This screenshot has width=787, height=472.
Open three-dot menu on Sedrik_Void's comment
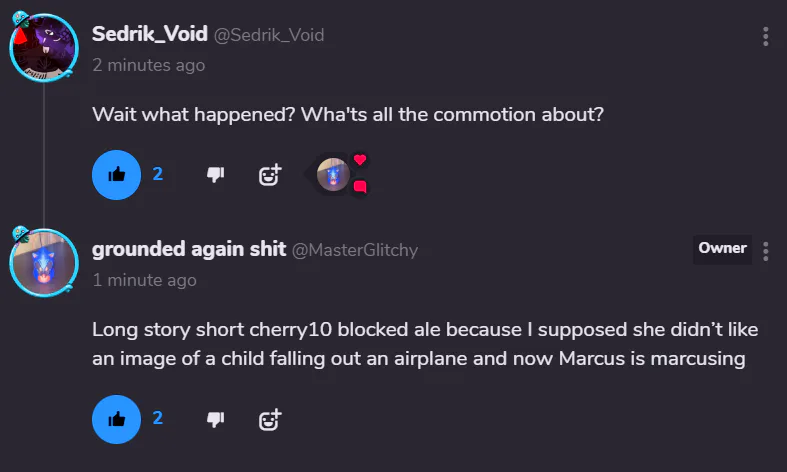pyautogui.click(x=765, y=37)
